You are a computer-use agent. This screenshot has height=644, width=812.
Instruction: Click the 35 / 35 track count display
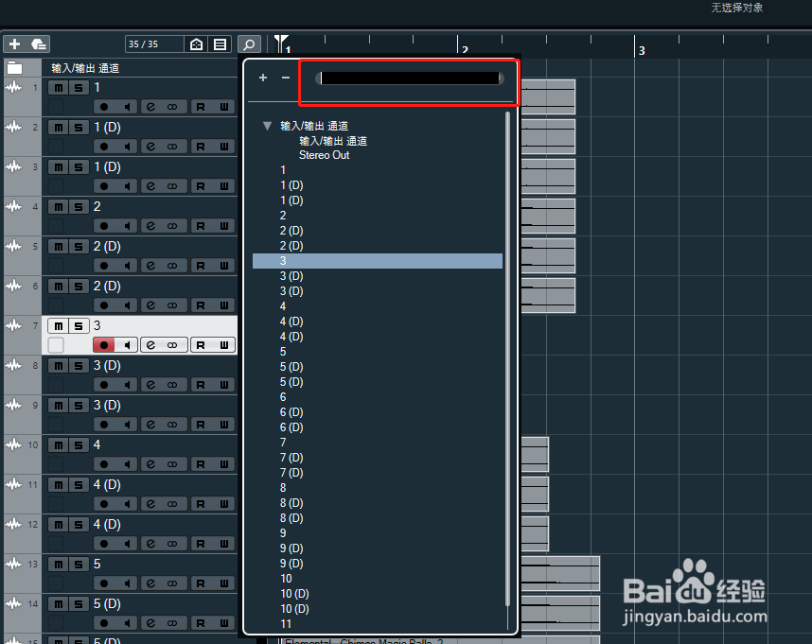pos(154,44)
